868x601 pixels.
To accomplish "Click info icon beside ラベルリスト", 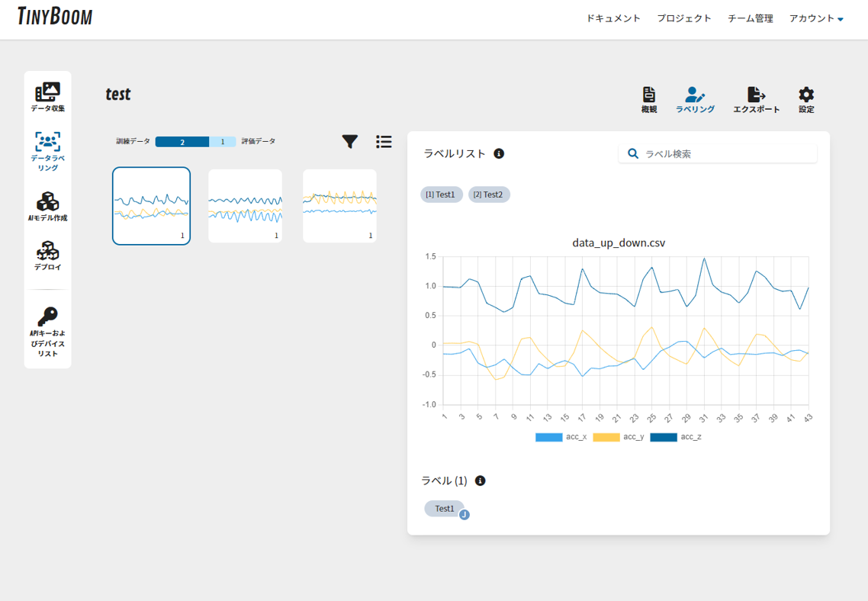I will tap(499, 154).
